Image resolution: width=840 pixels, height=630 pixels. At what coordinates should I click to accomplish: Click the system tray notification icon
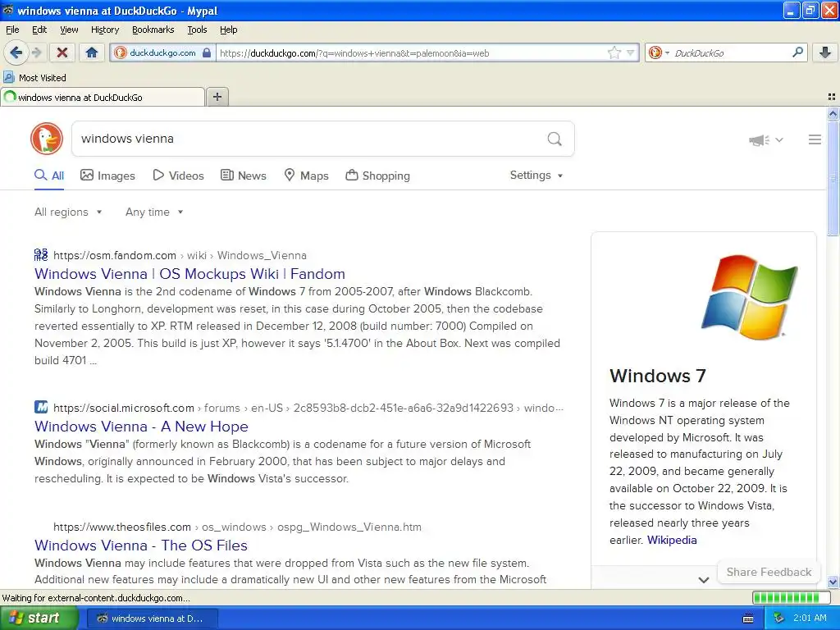pyautogui.click(x=778, y=619)
